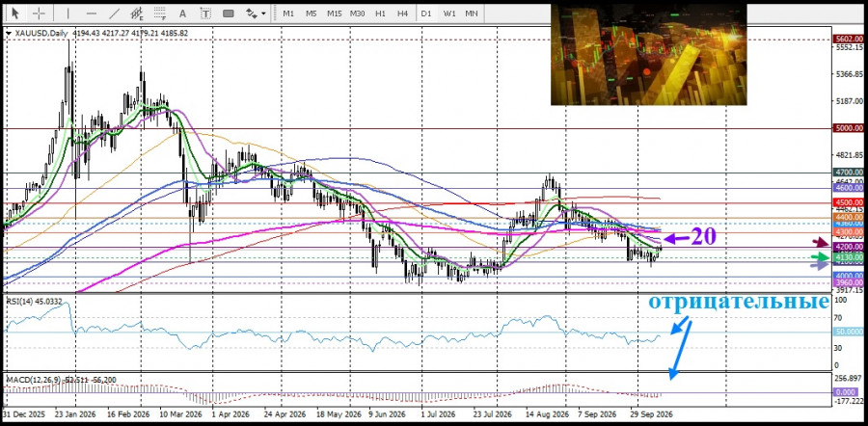Select the D1 daily timeframe

tap(425, 13)
